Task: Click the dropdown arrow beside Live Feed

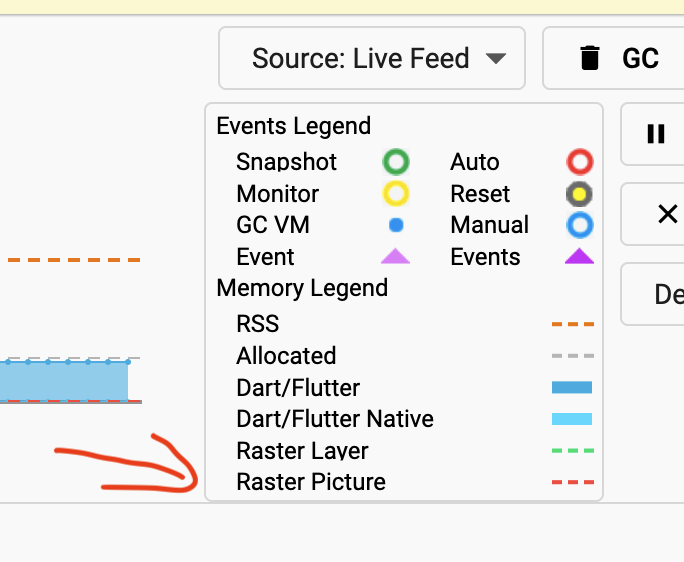Action: [x=496, y=58]
